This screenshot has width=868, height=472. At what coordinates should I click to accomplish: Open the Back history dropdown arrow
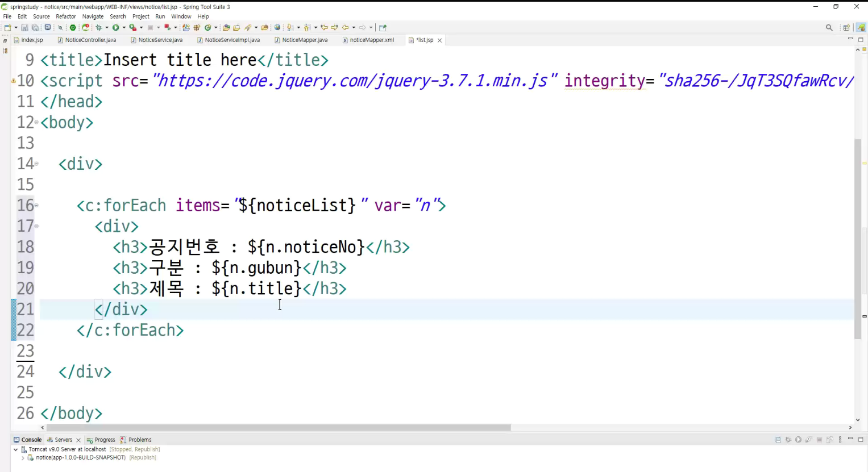(354, 27)
